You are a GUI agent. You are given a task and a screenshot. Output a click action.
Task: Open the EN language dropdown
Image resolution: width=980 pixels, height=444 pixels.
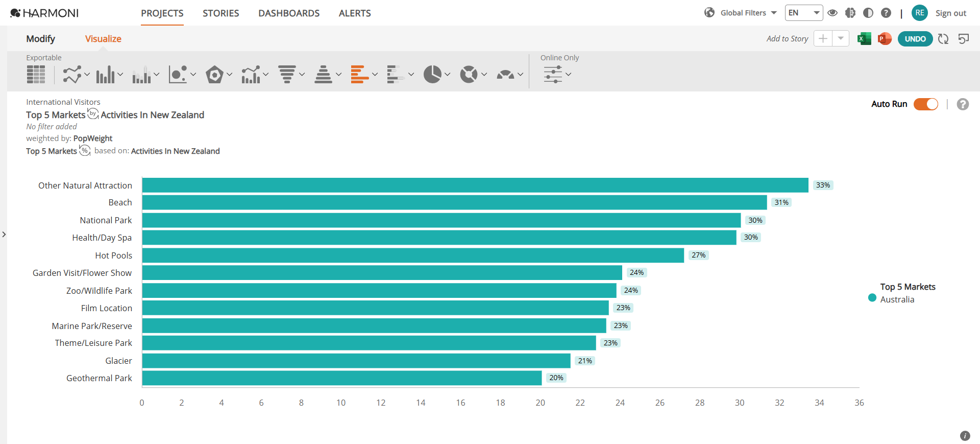point(804,13)
